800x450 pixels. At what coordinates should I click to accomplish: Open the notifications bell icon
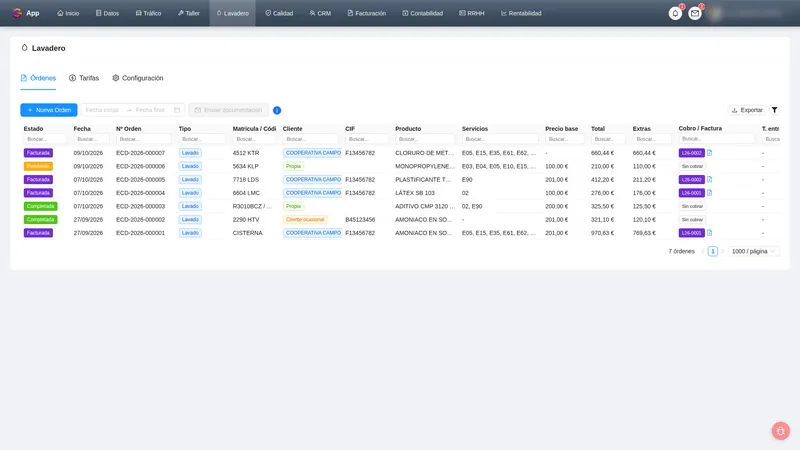click(675, 13)
